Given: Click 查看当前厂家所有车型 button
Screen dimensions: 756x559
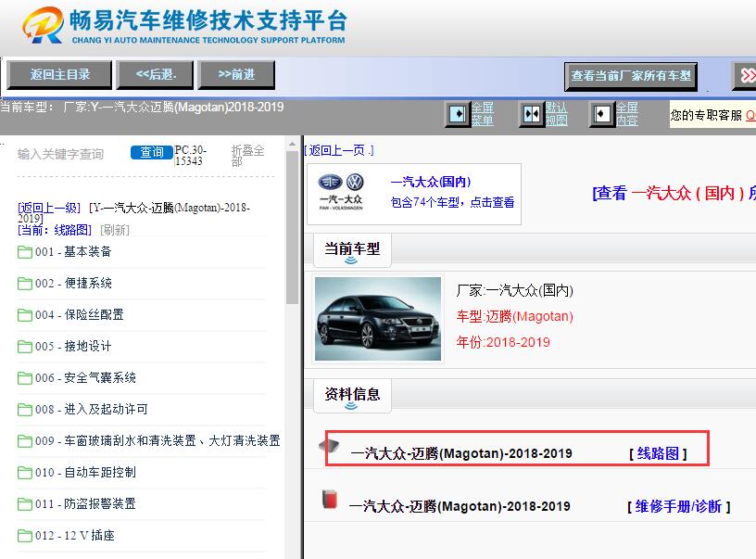Looking at the screenshot, I should pos(631,76).
